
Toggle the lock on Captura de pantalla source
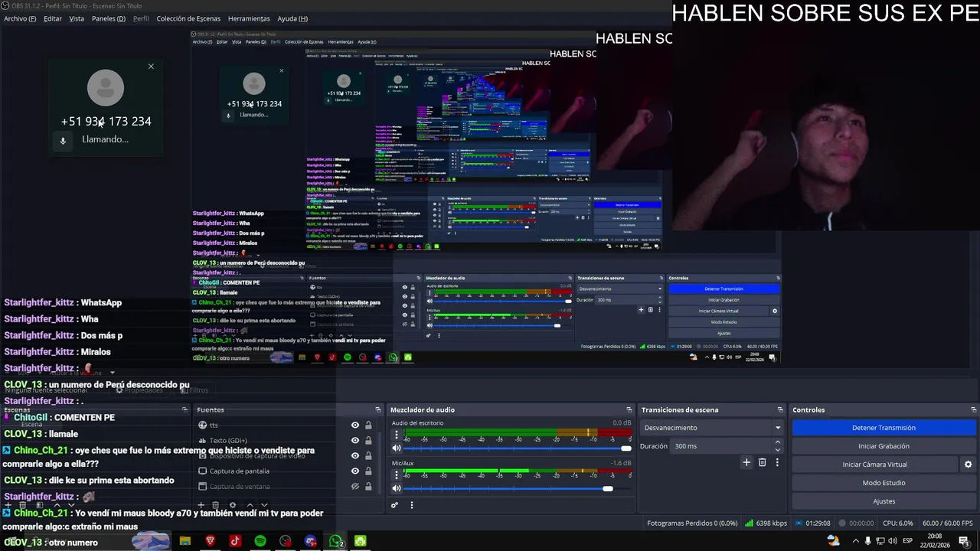368,471
